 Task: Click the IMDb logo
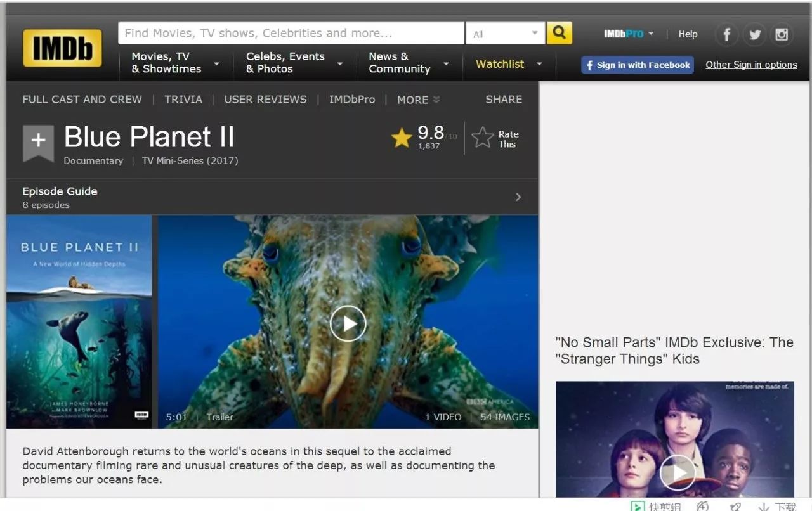click(x=62, y=48)
